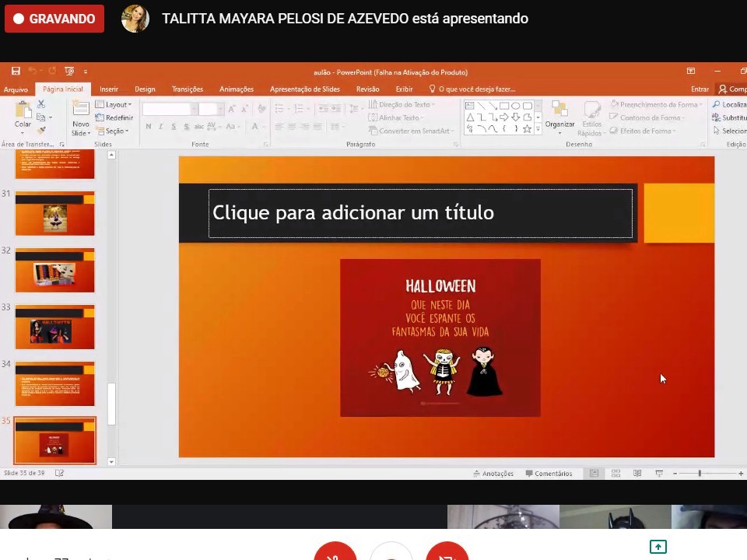
Task: Switch to Slide Sorter view icon
Action: [615, 474]
